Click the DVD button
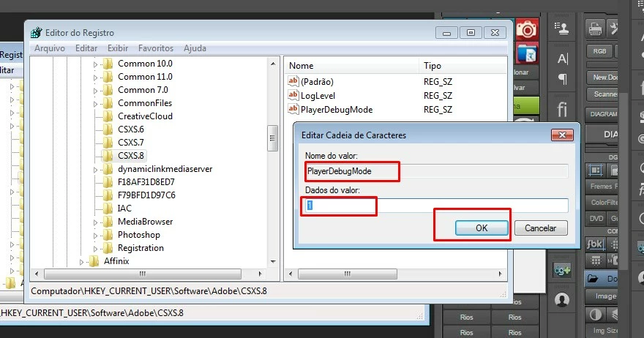The width and height of the screenshot is (644, 338). [x=596, y=219]
